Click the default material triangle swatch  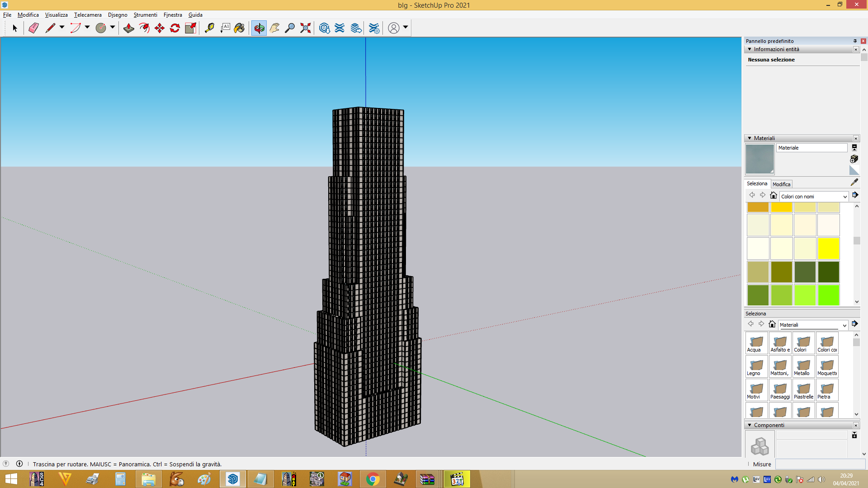point(854,170)
